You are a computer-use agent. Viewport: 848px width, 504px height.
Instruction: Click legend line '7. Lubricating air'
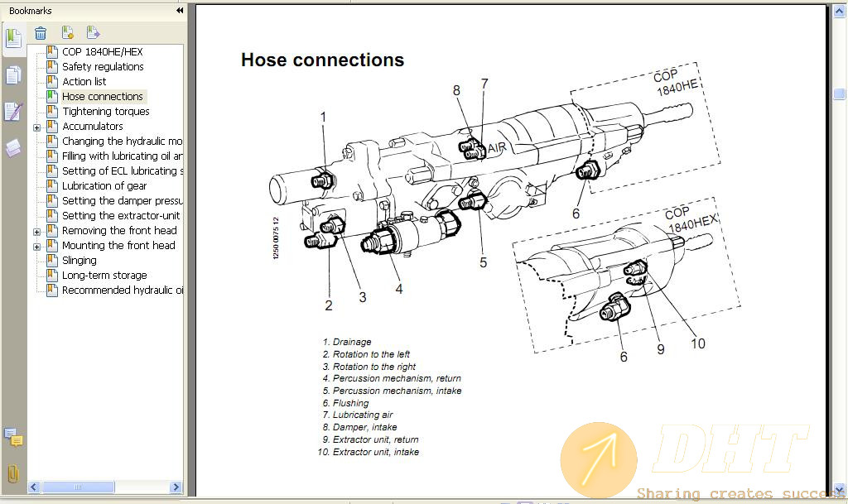point(358,415)
